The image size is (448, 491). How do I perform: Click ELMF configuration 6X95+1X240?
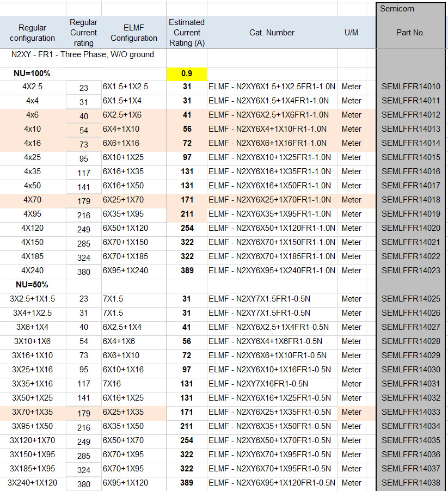pyautogui.click(x=125, y=271)
